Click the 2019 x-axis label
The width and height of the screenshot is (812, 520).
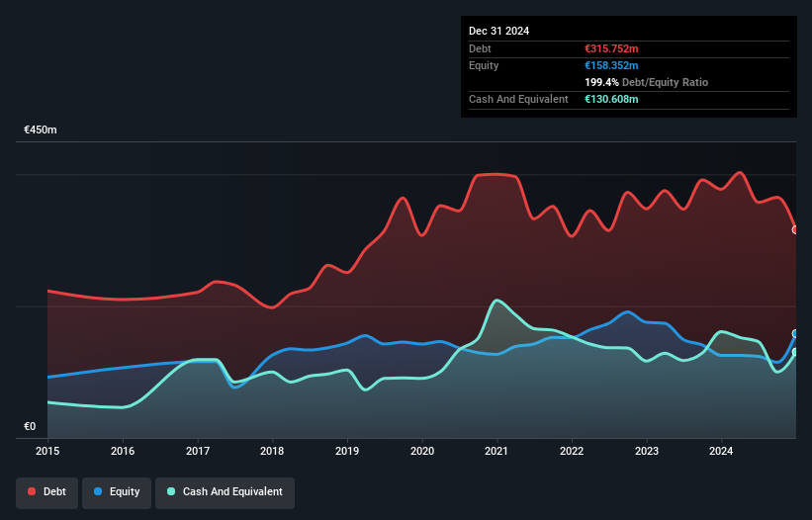[x=347, y=451]
